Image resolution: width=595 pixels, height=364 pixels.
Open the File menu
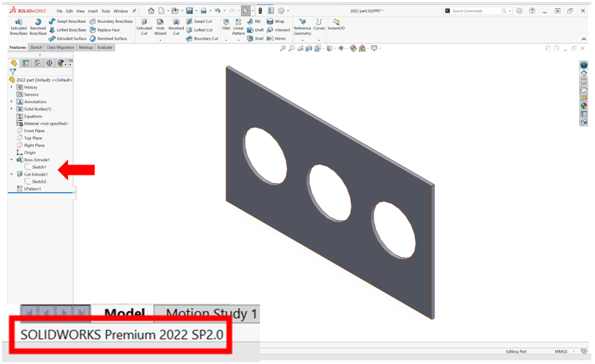pyautogui.click(x=60, y=11)
